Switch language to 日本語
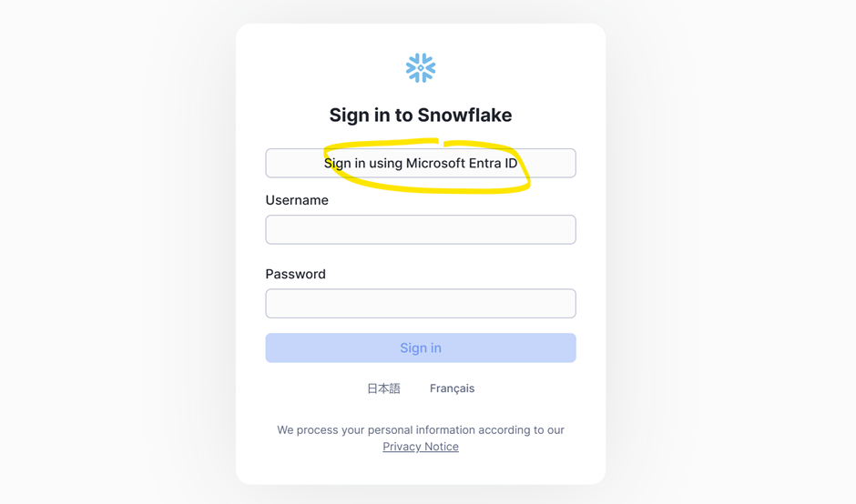 click(x=383, y=388)
